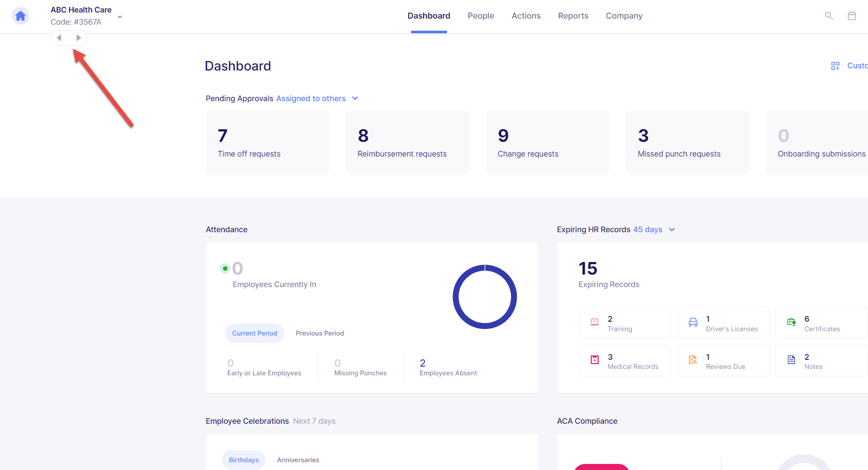Click the Customize grid icon
The height and width of the screenshot is (470, 868).
[835, 66]
